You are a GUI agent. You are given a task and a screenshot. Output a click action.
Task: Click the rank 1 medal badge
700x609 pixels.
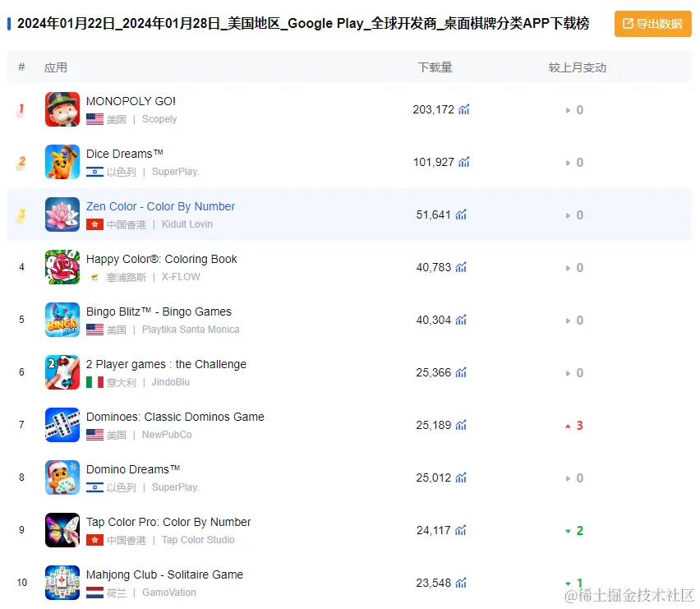[x=21, y=110]
